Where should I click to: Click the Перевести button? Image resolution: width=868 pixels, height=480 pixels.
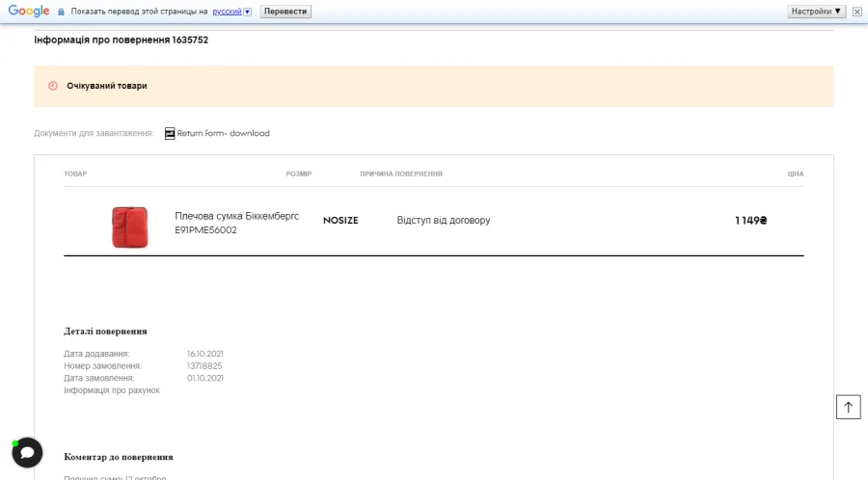pyautogui.click(x=285, y=12)
